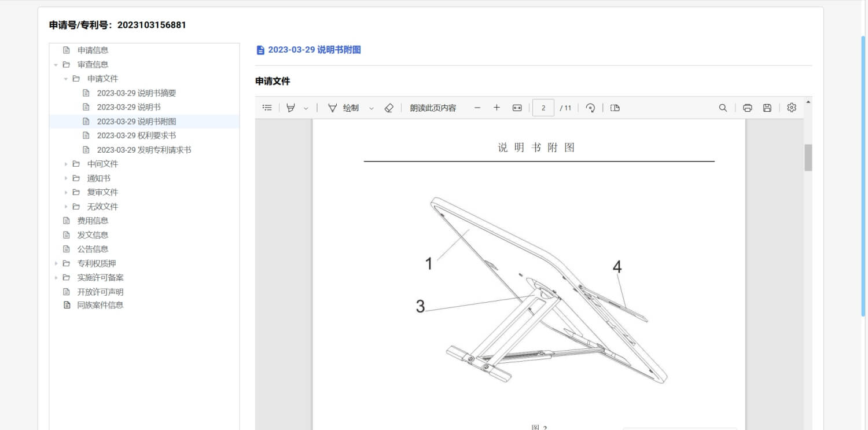Zoom out of the PDF page

point(477,108)
